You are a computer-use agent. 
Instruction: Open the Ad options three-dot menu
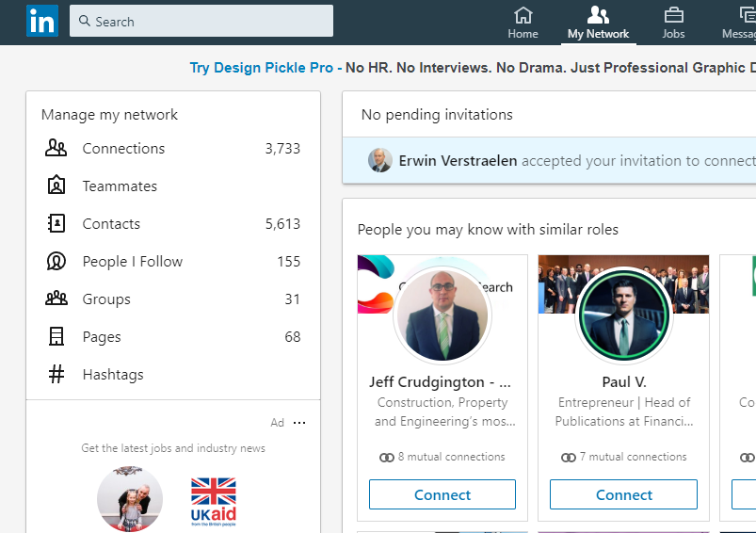pos(299,423)
